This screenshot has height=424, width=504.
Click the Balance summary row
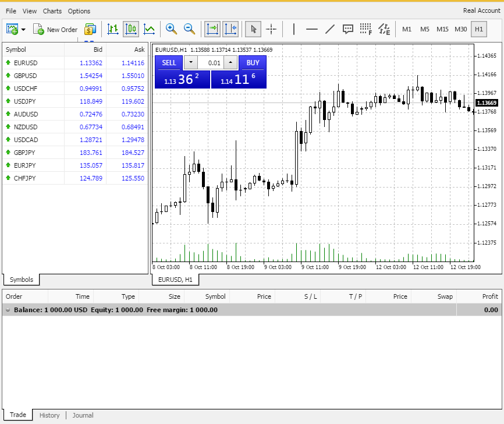tap(252, 310)
